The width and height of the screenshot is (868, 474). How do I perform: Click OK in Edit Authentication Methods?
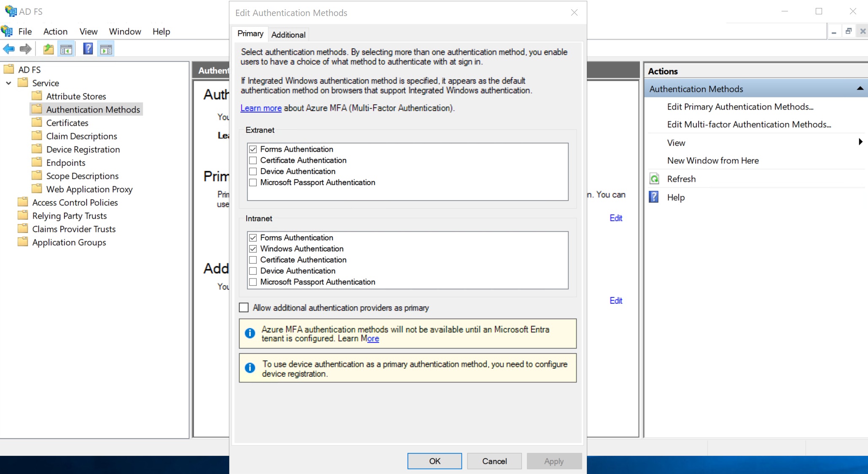[x=435, y=461]
